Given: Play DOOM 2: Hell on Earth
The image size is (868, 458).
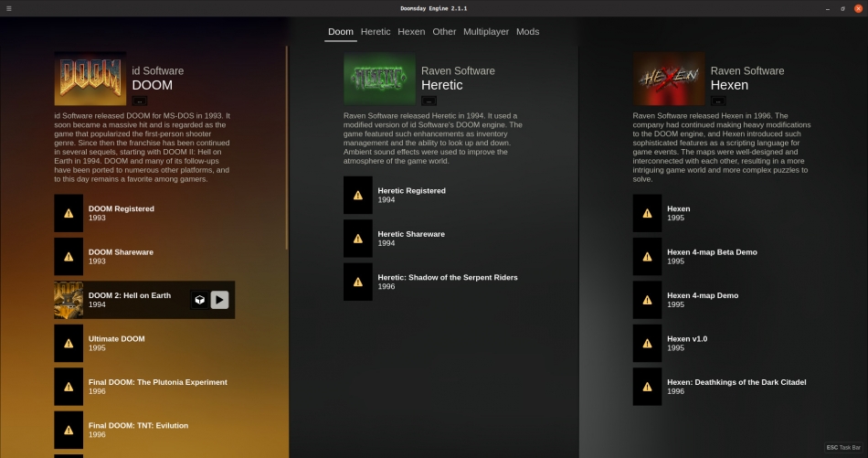Looking at the screenshot, I should [220, 300].
